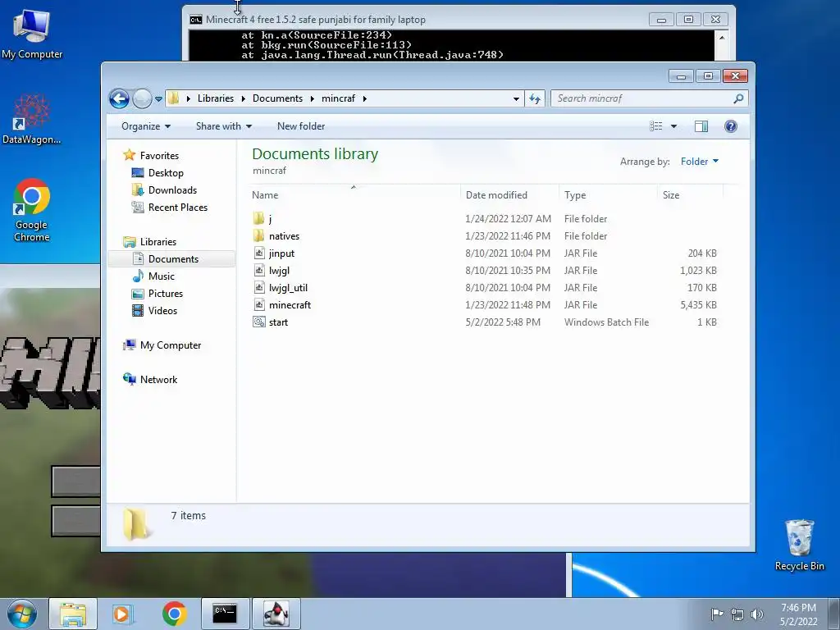Click the Documents breadcrumb in address bar

pyautogui.click(x=277, y=98)
